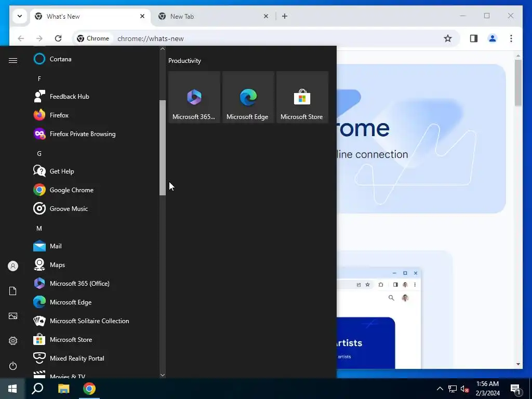This screenshot has width=532, height=399.
Task: Open the clock showing 1:56 AM
Action: tap(487, 389)
